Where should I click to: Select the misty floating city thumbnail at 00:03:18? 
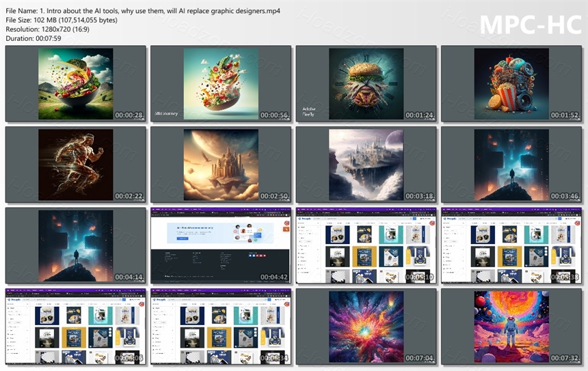(366, 165)
